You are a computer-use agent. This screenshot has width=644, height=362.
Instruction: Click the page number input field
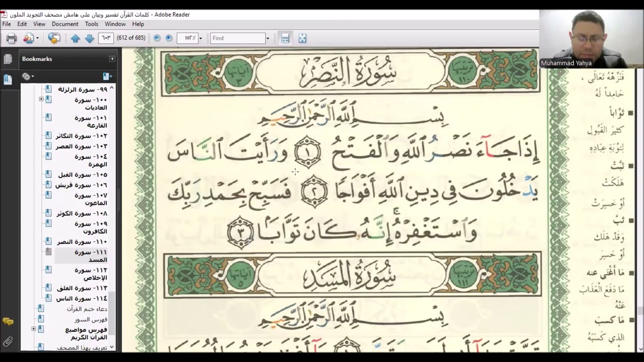(106, 38)
